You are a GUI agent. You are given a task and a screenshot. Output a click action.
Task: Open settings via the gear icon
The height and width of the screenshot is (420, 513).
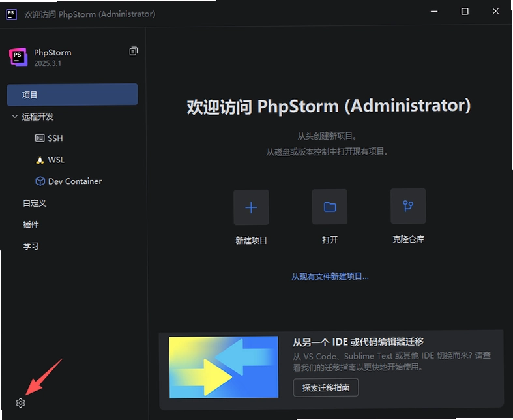20,403
